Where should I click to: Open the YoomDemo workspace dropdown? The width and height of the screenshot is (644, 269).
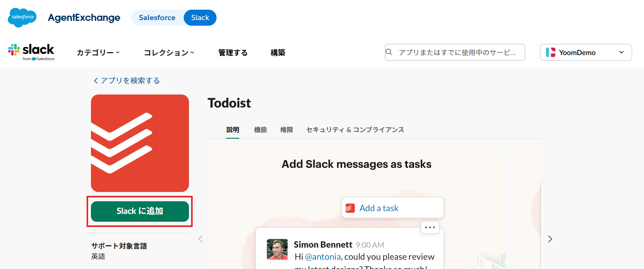[586, 52]
